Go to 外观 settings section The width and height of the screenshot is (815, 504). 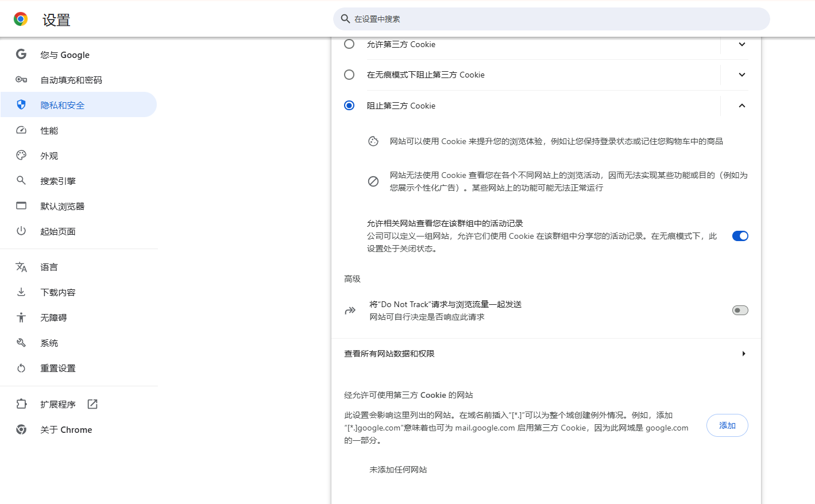coord(79,156)
